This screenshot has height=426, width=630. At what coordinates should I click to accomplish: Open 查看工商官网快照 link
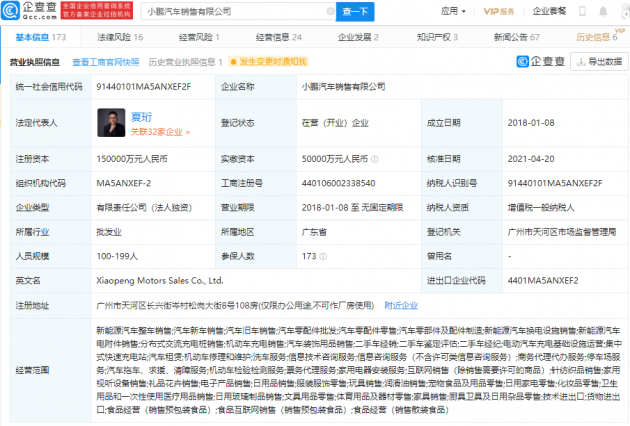106,62
